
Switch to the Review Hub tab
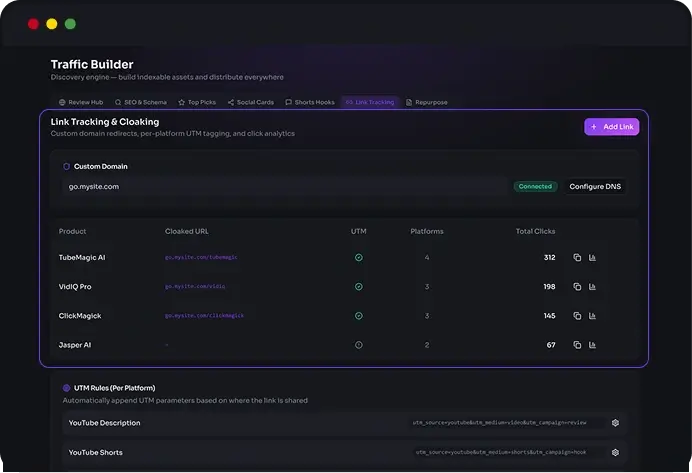pos(81,102)
